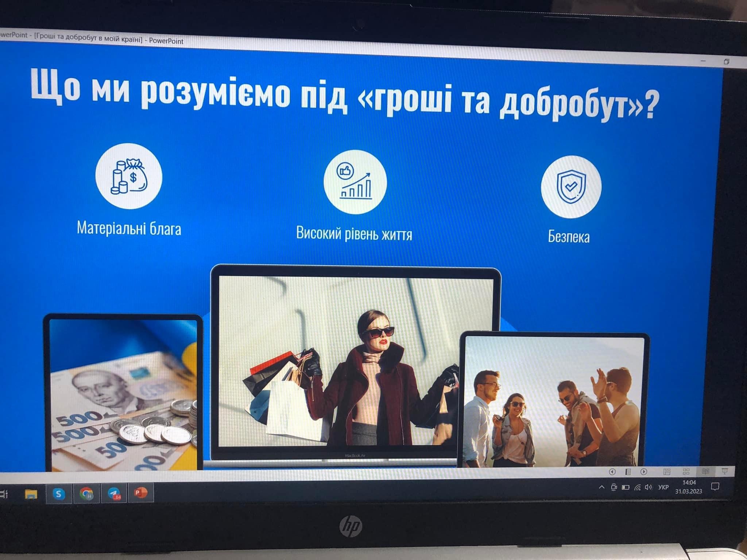Click PowerPoint taskbar button
The width and height of the screenshot is (747, 560).
click(141, 493)
